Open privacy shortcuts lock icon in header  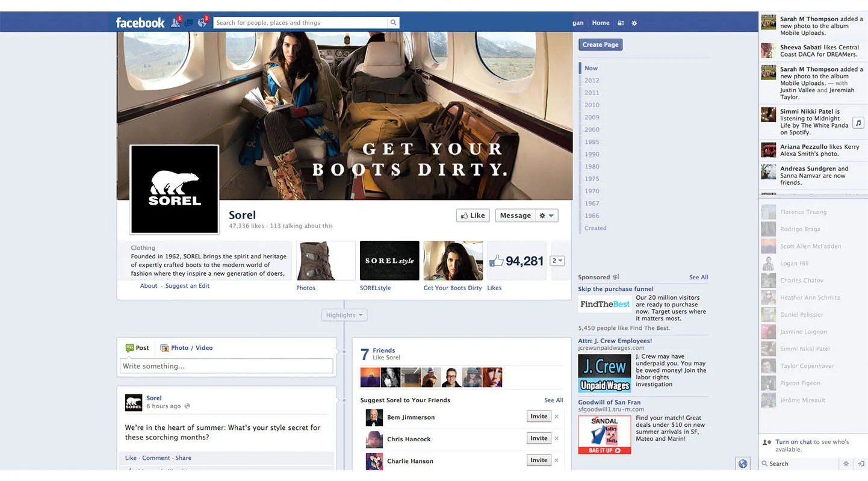pos(621,23)
